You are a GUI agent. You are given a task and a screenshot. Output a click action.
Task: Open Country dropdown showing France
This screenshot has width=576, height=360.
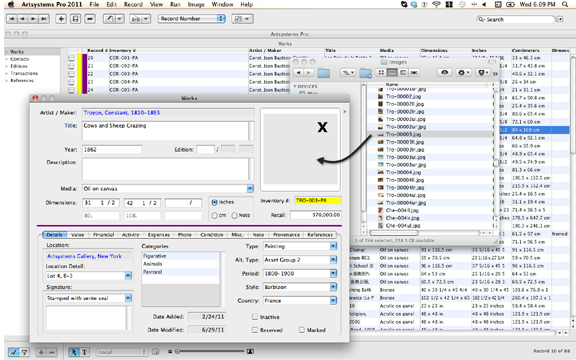[x=333, y=300]
